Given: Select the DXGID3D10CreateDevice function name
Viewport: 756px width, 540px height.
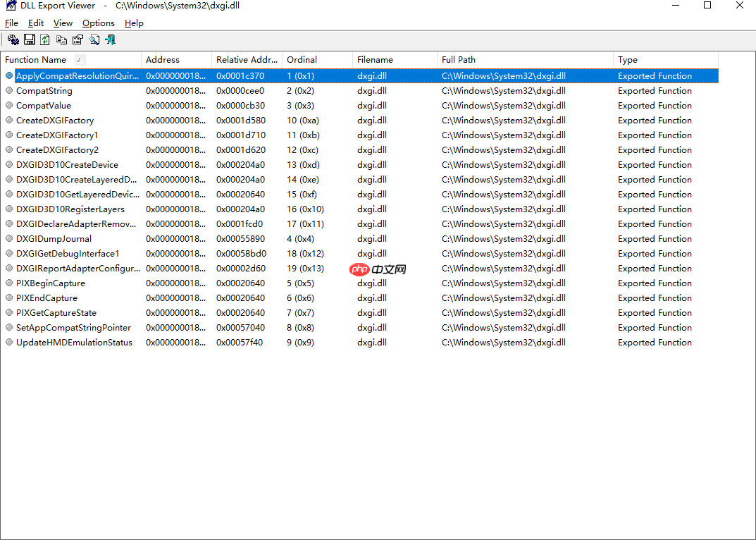Looking at the screenshot, I should (67, 165).
